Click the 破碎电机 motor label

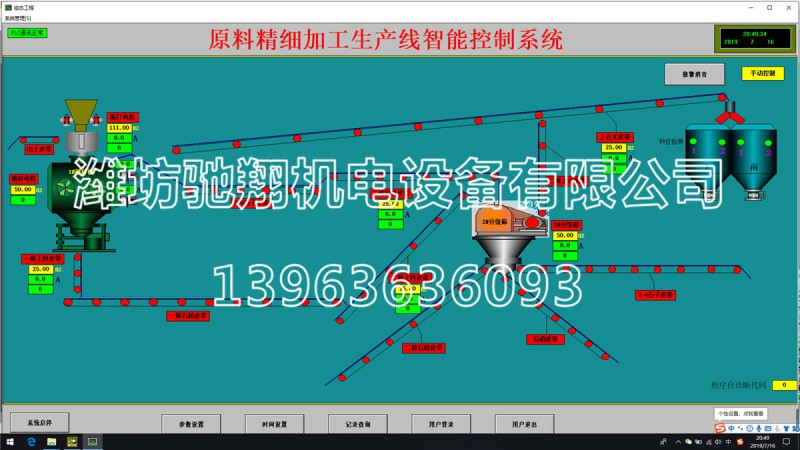pos(23,179)
